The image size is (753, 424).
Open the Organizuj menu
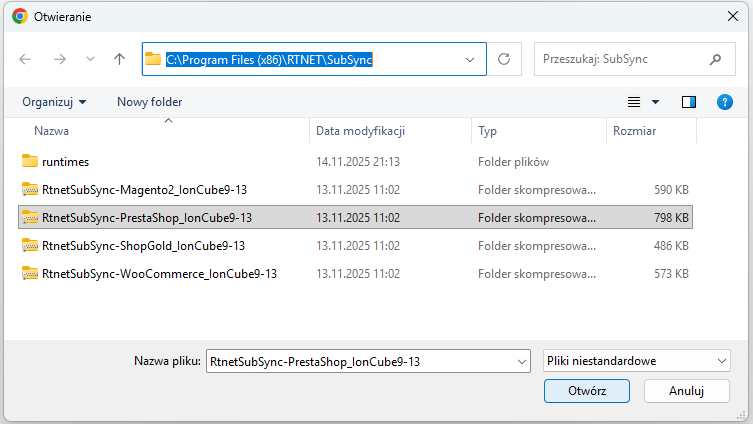pyautogui.click(x=54, y=102)
